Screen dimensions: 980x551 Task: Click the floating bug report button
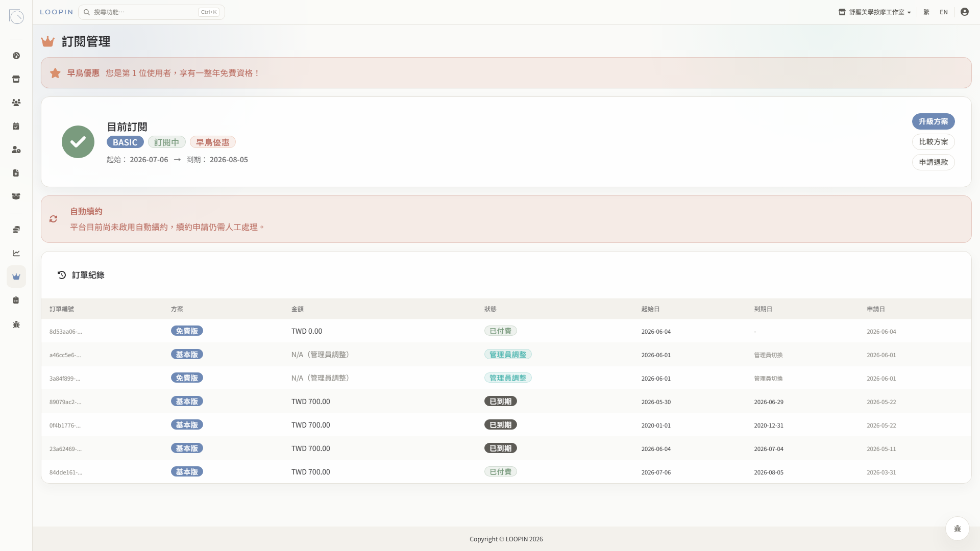[x=957, y=529]
